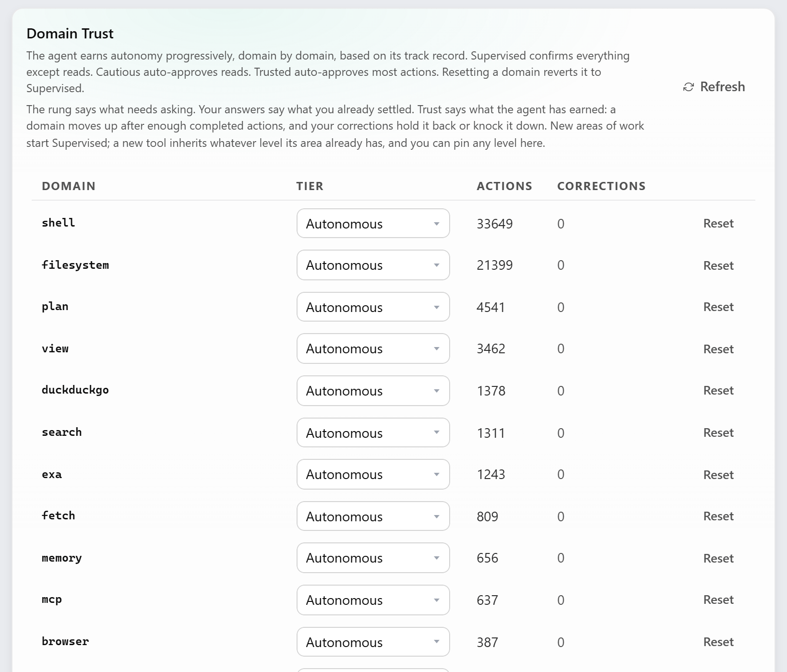Screen dimensions: 787x672
Task: Click the browser domain name
Action: (65, 641)
